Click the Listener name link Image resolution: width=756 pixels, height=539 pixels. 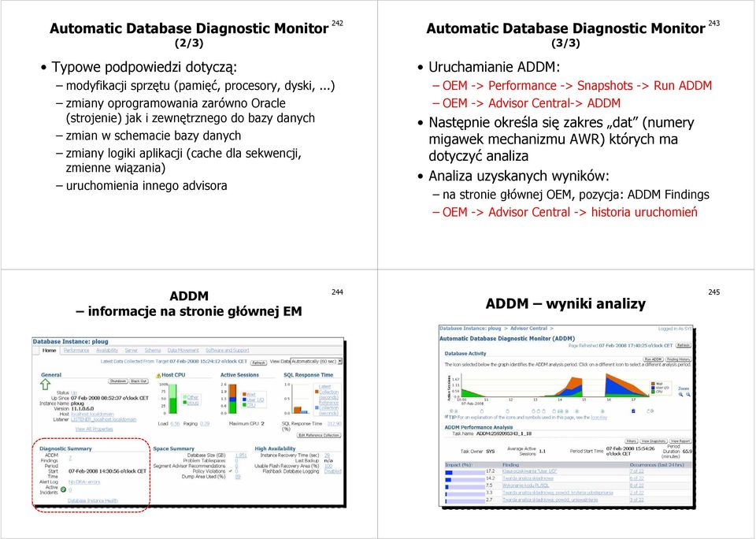(x=104, y=420)
